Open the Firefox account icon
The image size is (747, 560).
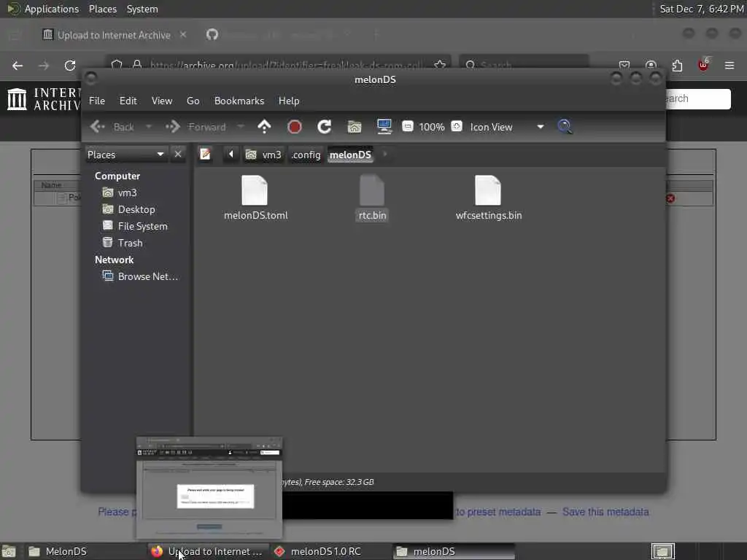pos(651,65)
